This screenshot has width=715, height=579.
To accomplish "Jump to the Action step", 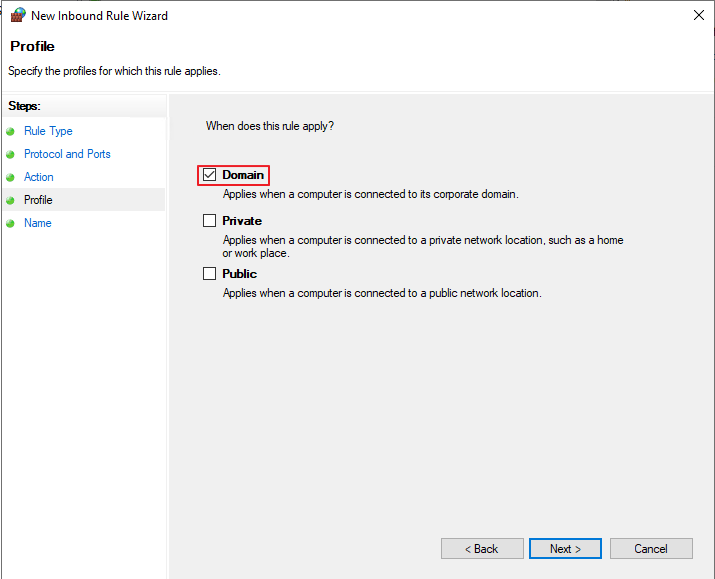I will point(39,177).
